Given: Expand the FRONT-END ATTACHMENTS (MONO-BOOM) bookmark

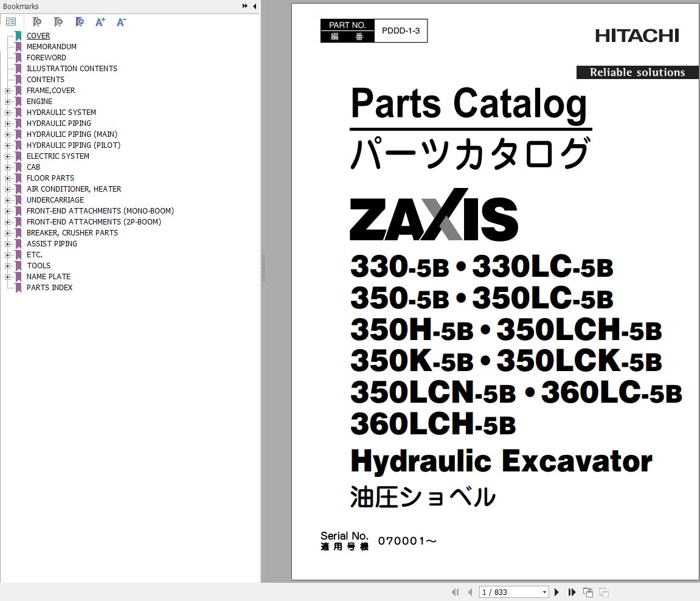Looking at the screenshot, I should click(x=7, y=211).
